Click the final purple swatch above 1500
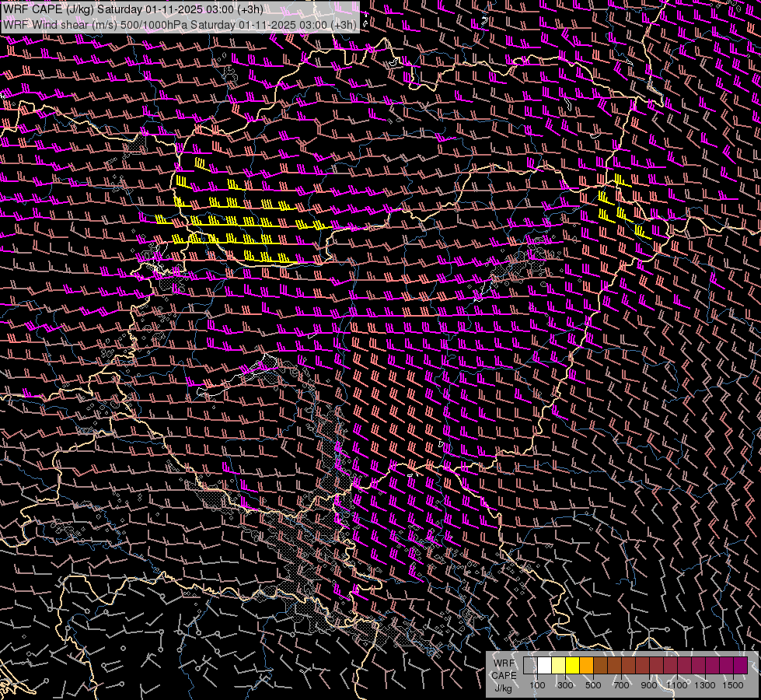This screenshot has height=700, width=761. coord(741,666)
